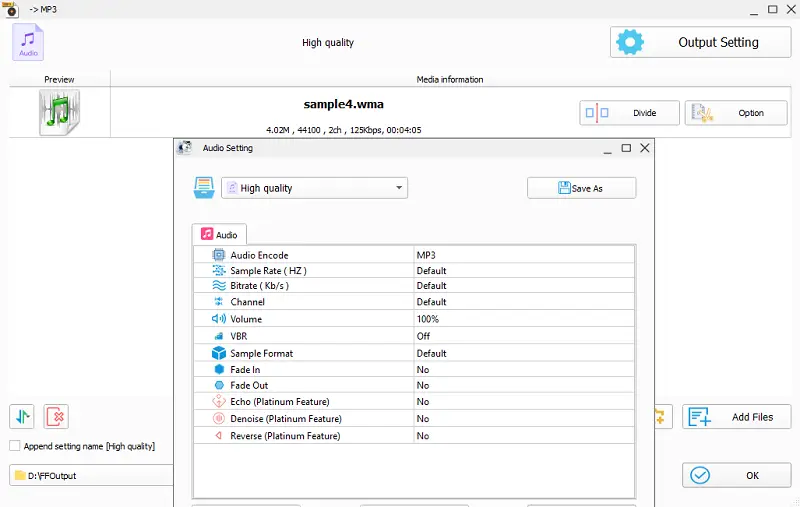Select the sample4.wma file name
The image size is (800, 507).
click(x=343, y=104)
